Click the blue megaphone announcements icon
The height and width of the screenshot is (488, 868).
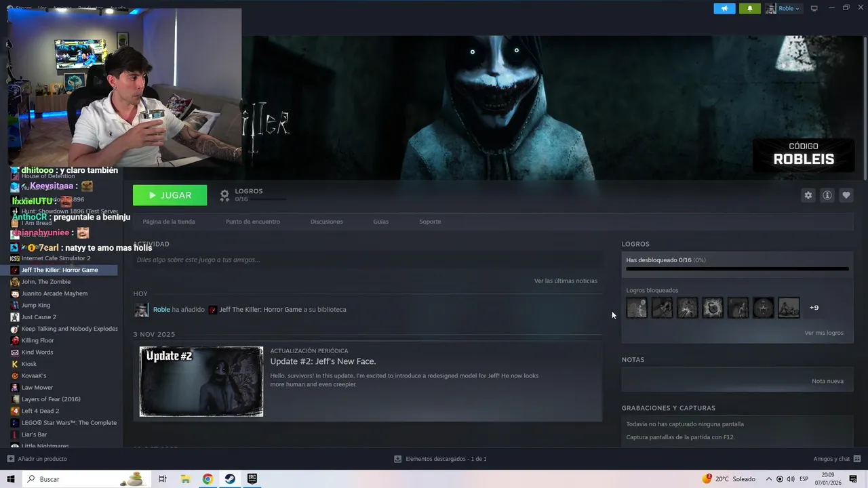click(724, 8)
